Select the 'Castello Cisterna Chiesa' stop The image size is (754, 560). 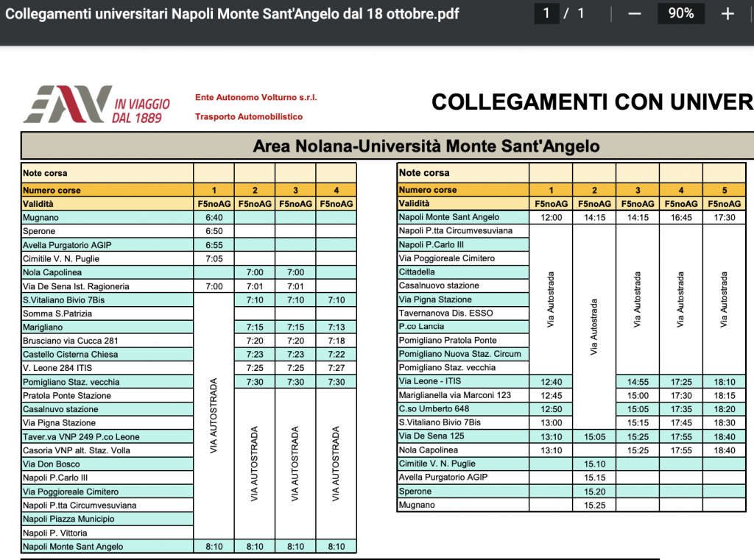[x=70, y=354]
